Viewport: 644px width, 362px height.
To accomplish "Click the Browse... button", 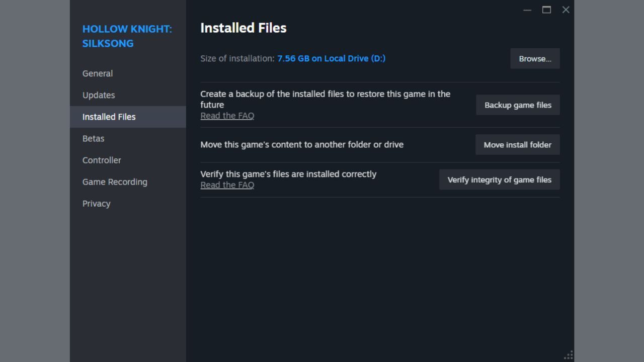I will pos(535,59).
